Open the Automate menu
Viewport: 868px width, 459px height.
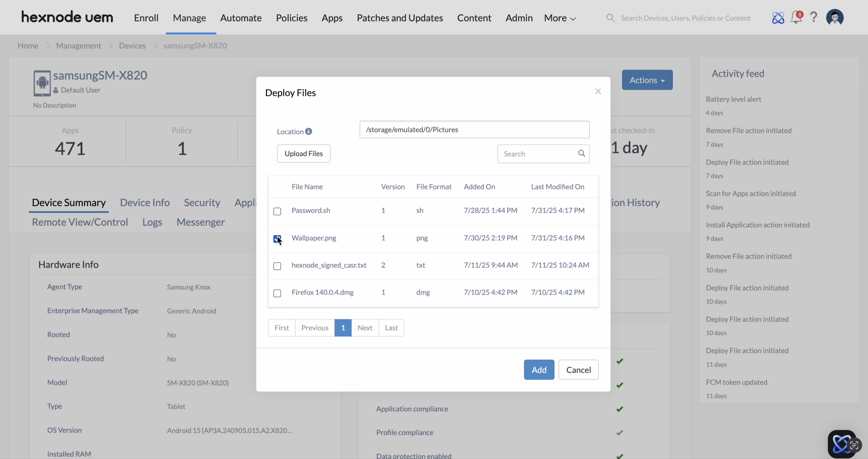[241, 18]
